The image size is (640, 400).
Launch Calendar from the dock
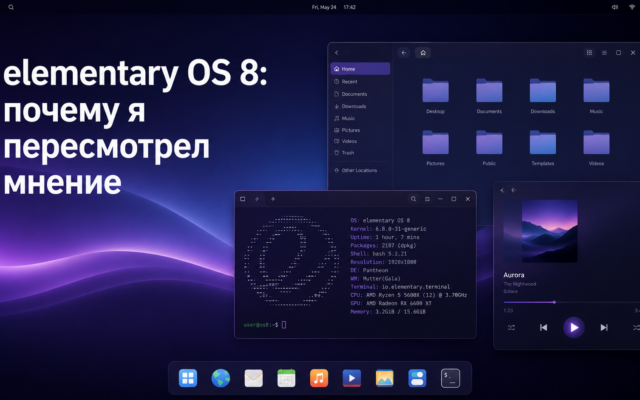286,378
